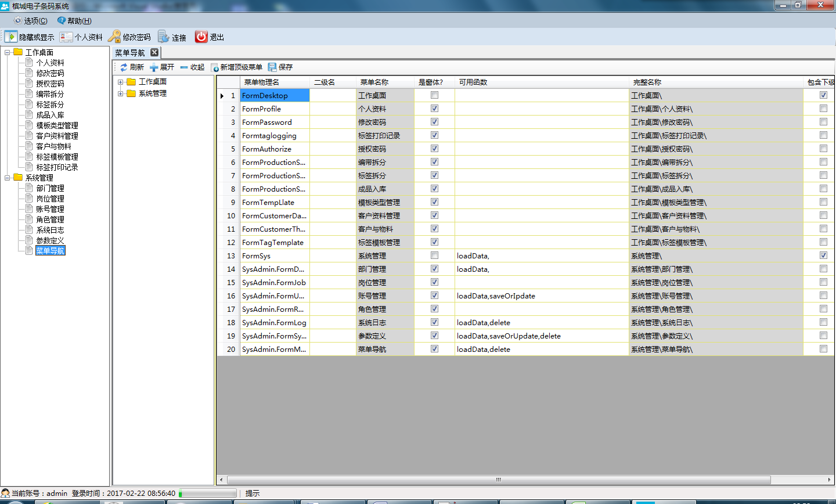Expand 系统管理 node in middle tree

point(121,93)
